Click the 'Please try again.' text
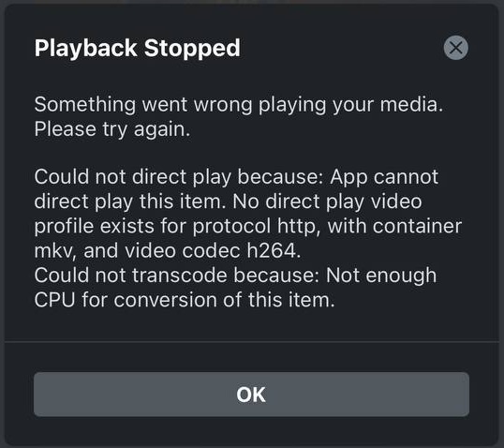Viewport: 504px width, 448px height. coord(112,129)
